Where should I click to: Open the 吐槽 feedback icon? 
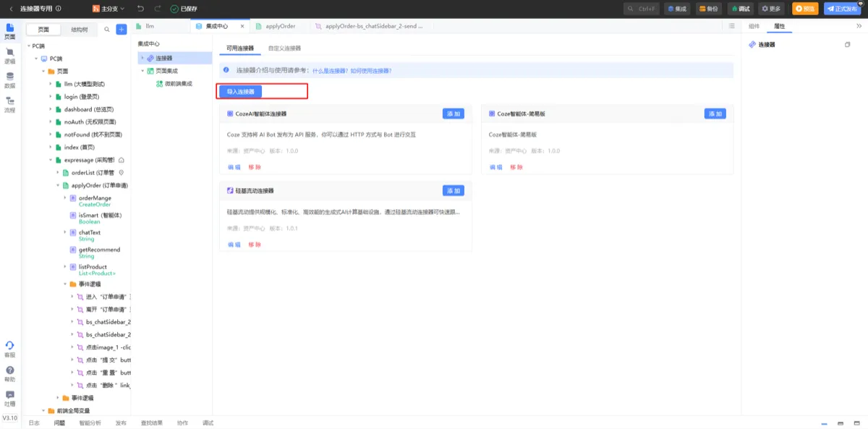(10, 399)
